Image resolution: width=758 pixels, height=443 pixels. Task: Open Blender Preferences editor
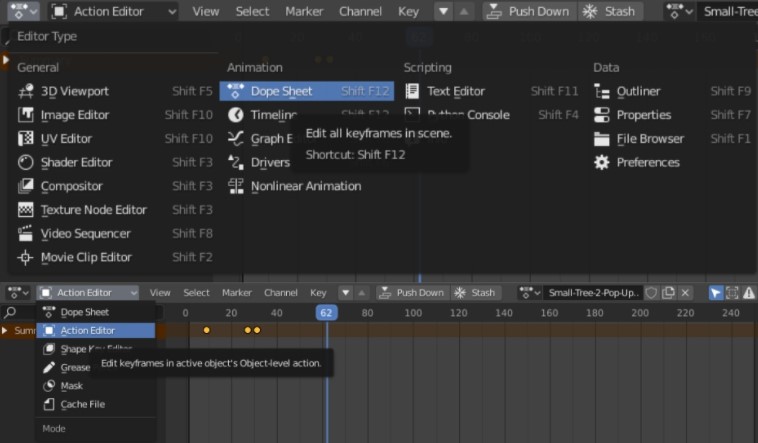[647, 162]
